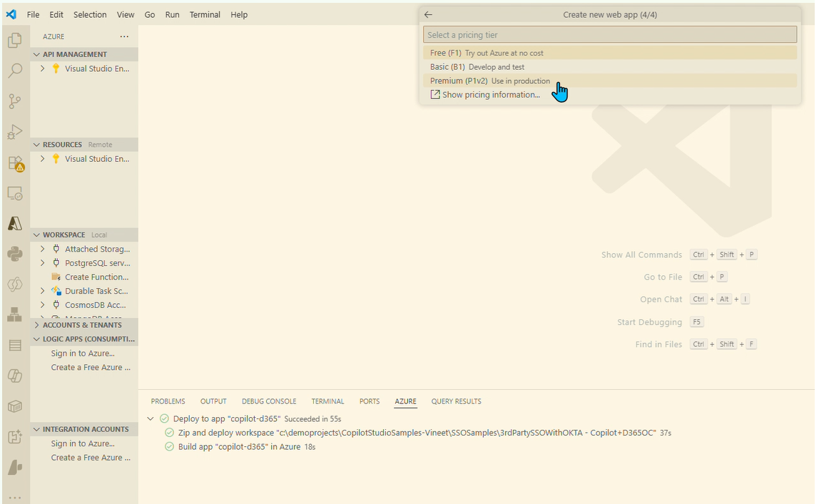Collapse the API MANAGEMENT section
Image resolution: width=834 pixels, height=504 pixels.
pyautogui.click(x=37, y=54)
